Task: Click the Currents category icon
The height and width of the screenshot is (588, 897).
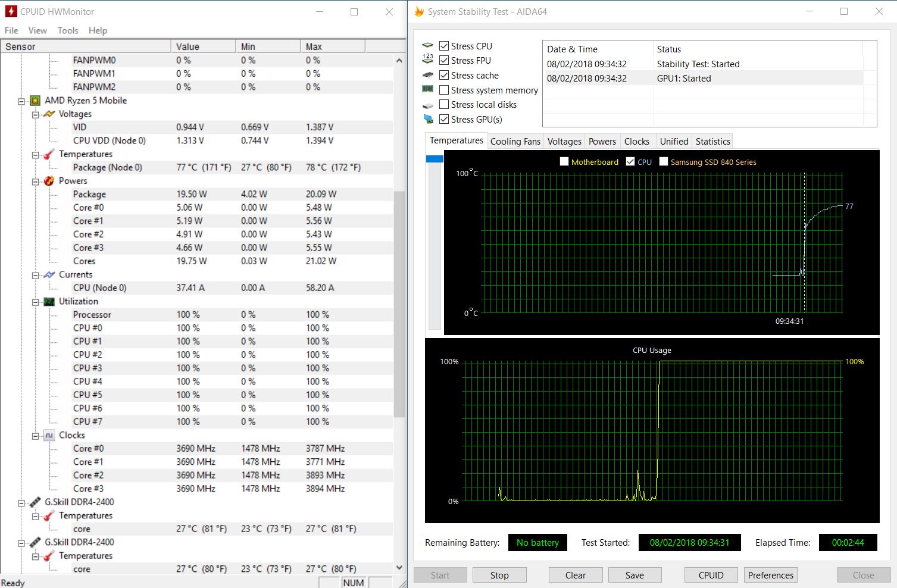Action: click(49, 275)
